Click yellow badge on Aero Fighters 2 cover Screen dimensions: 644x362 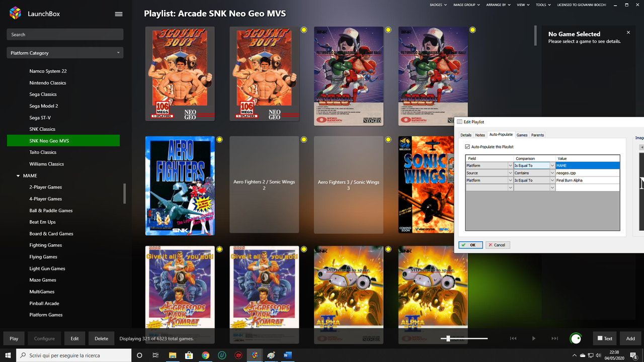pos(219,139)
